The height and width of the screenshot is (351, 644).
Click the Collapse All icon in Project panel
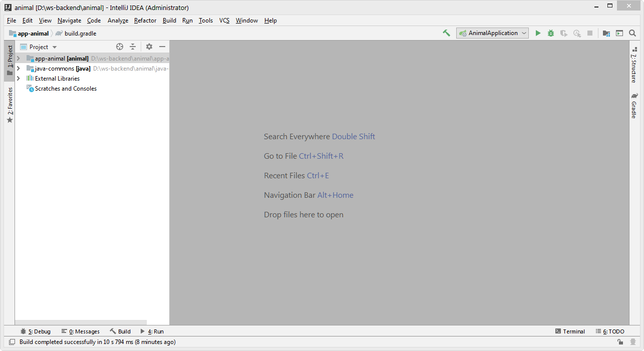pyautogui.click(x=133, y=47)
